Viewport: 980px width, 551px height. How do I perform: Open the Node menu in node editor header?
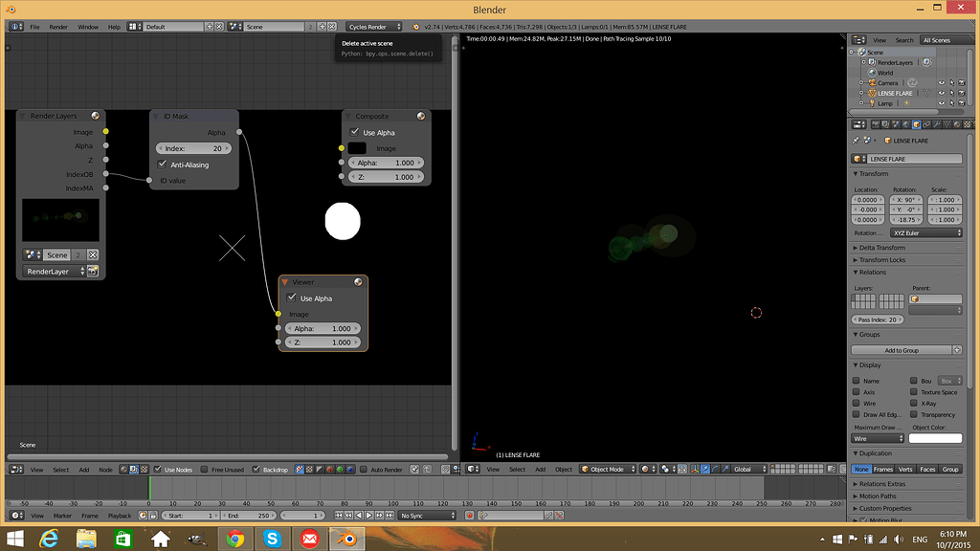[x=105, y=469]
